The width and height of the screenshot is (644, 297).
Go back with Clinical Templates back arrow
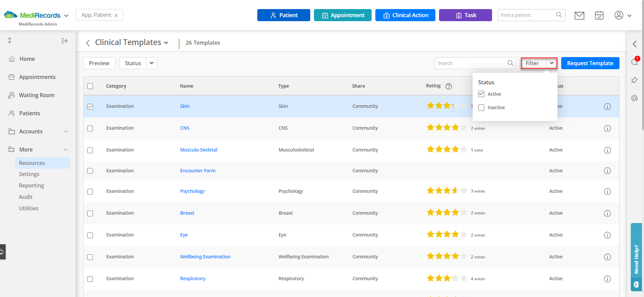pos(88,43)
